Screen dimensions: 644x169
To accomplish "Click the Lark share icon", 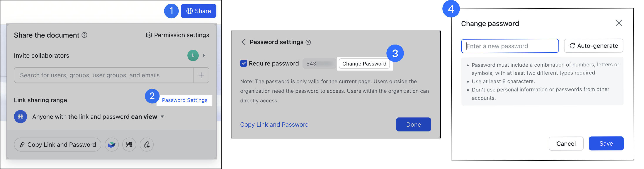I will [x=112, y=145].
